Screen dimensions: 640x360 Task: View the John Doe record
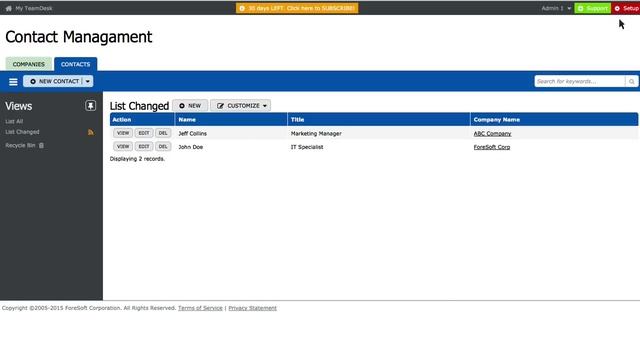coord(123,147)
